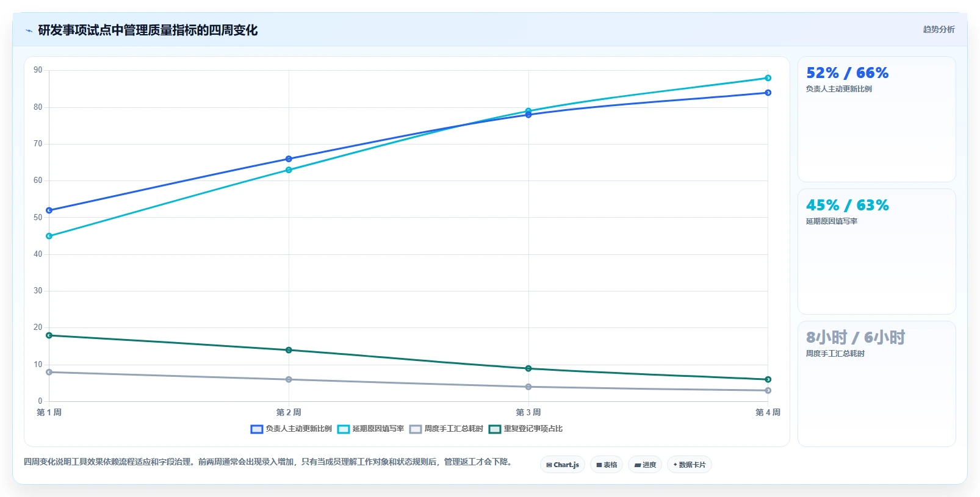Screen dimensions: 980x497
Task: Toggle the 重复登记事项占比 legend swatch
Action: (495, 429)
